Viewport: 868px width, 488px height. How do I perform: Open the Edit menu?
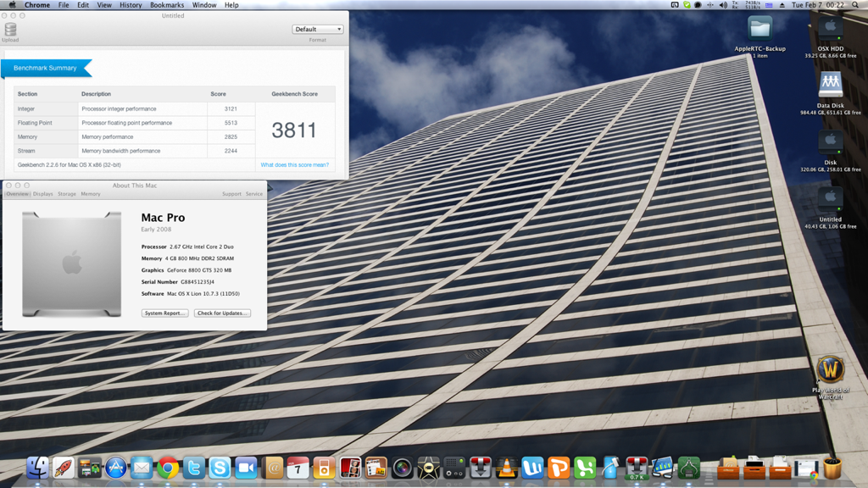(x=83, y=5)
